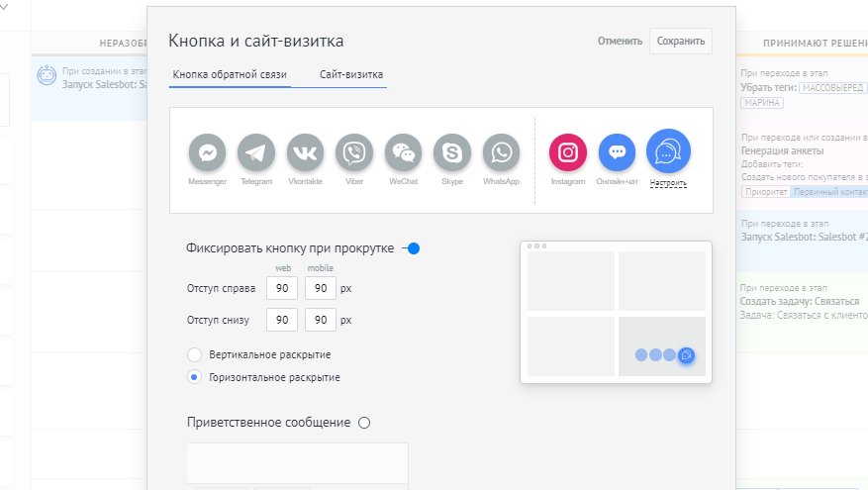Click the Убрать теги trigger text
Screen dimensions: 868x490
[x=768, y=87]
